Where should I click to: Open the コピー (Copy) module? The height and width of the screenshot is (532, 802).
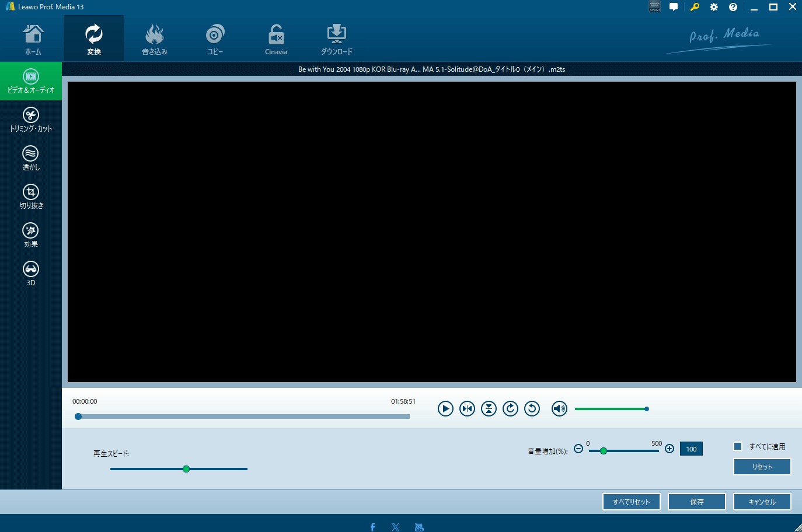pos(215,39)
